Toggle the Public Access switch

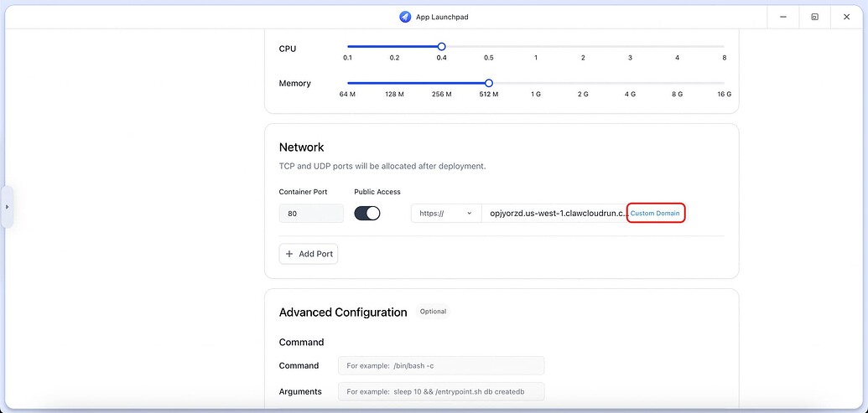tap(367, 214)
